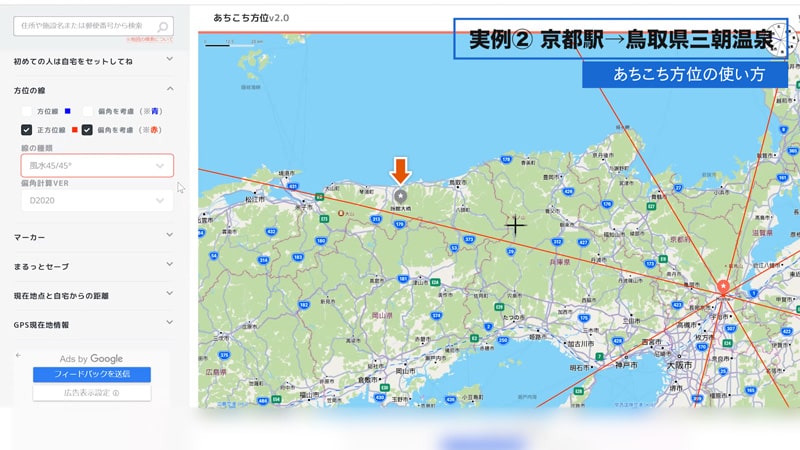Open the D2020 declination version dropdown
The image size is (800, 450).
click(x=96, y=201)
